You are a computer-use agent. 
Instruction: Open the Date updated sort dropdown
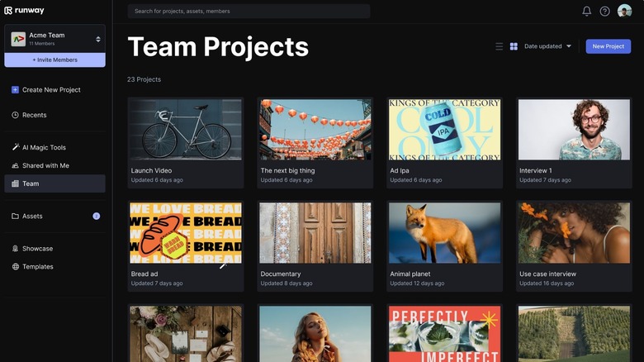point(547,46)
